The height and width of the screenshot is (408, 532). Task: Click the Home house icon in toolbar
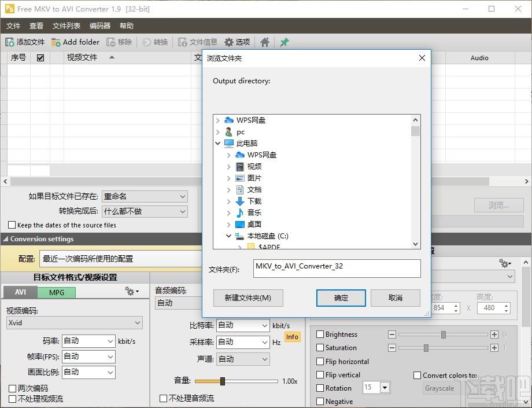[x=265, y=42]
